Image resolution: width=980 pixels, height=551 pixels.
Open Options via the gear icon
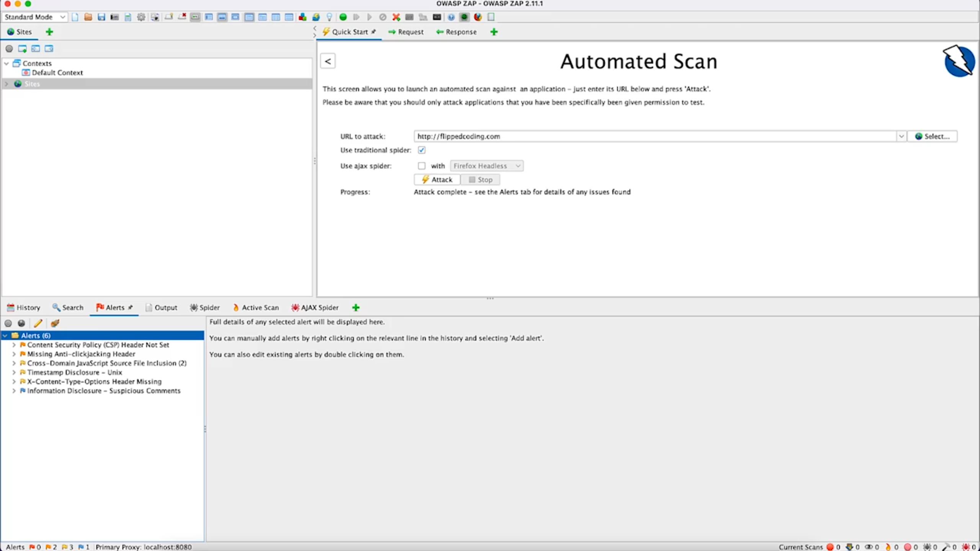141,17
